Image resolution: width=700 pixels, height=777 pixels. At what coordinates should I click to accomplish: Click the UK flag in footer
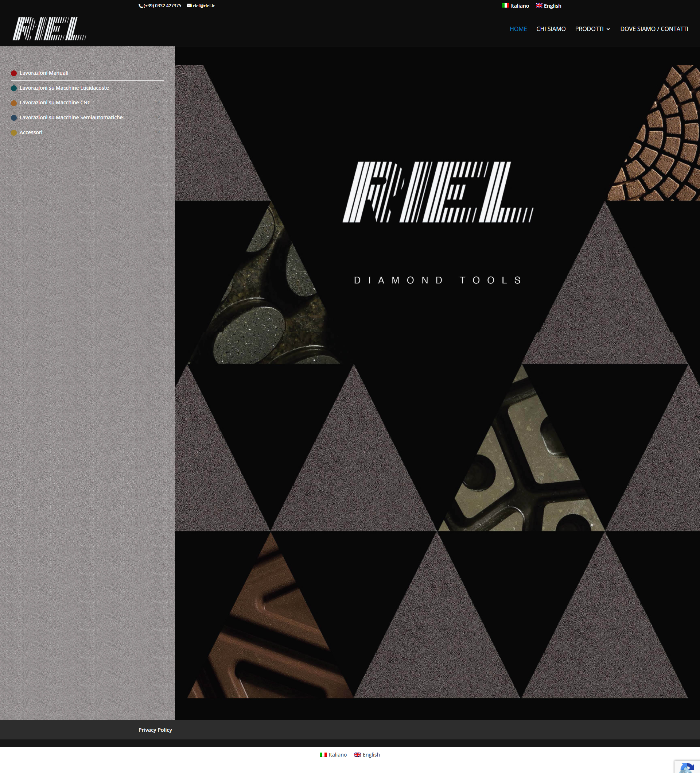(357, 755)
